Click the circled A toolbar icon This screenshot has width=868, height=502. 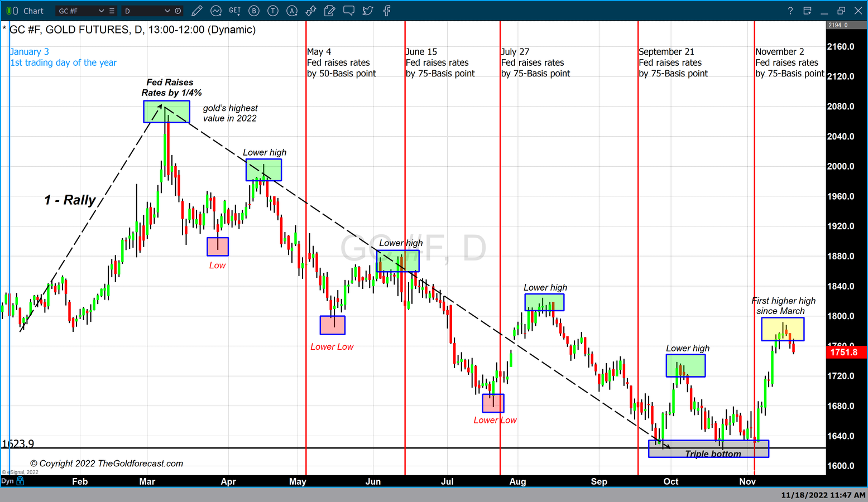(x=292, y=11)
